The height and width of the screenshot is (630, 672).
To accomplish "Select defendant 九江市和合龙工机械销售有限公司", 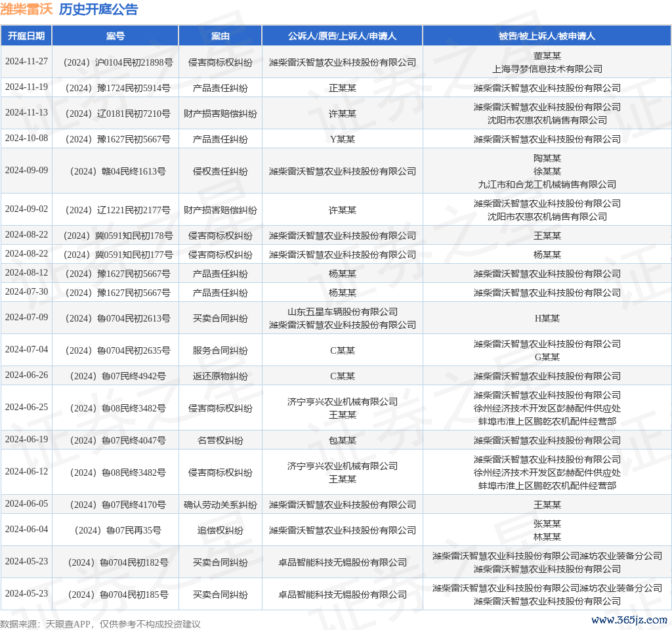I will (x=547, y=184).
